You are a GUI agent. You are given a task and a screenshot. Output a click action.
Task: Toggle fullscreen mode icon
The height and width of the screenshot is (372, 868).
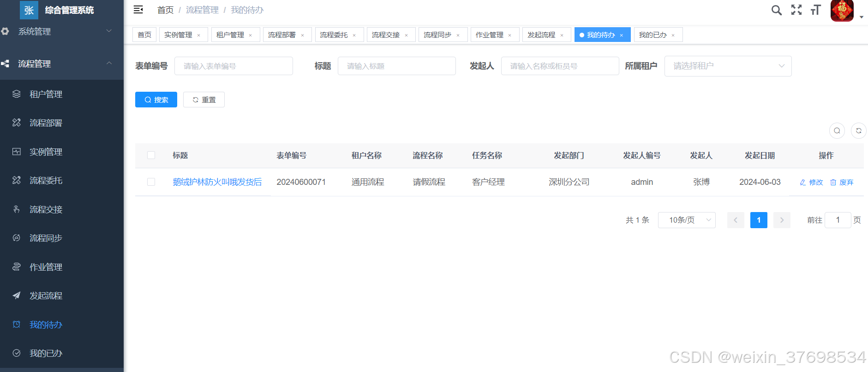pyautogui.click(x=796, y=10)
